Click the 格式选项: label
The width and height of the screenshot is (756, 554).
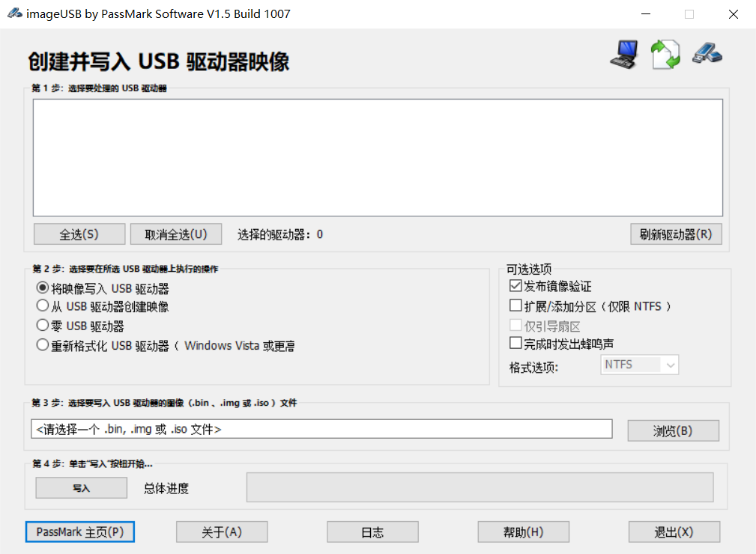point(533,368)
